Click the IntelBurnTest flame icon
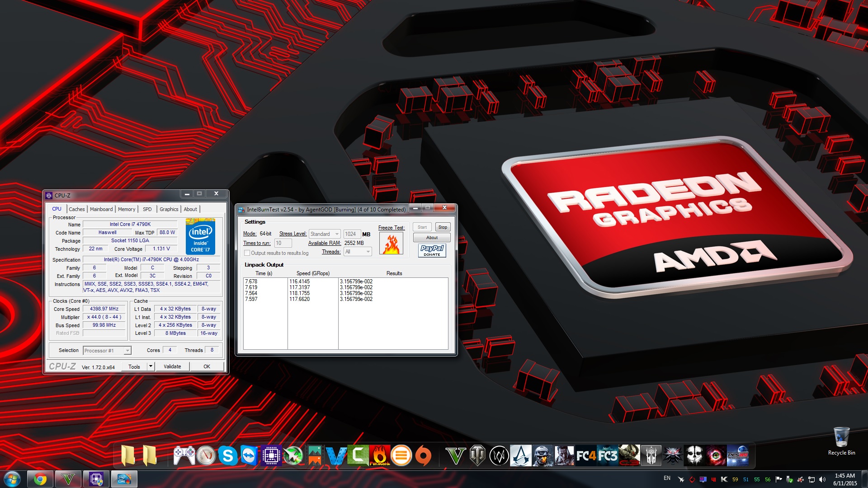 click(391, 244)
